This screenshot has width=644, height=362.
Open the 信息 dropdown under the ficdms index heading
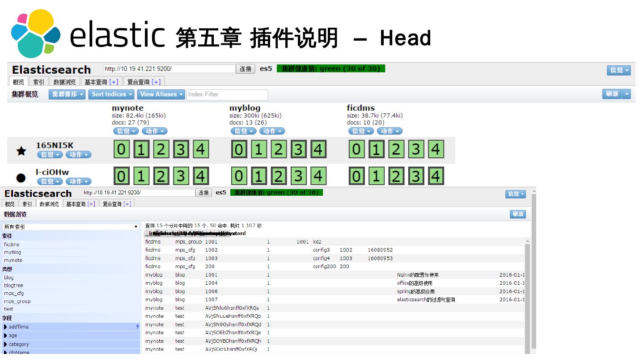point(361,131)
